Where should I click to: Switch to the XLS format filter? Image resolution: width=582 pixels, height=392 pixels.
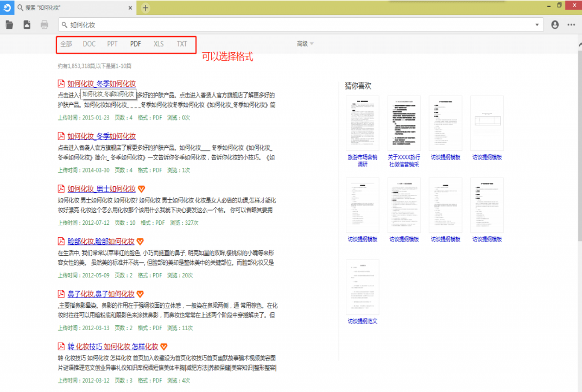(x=159, y=44)
